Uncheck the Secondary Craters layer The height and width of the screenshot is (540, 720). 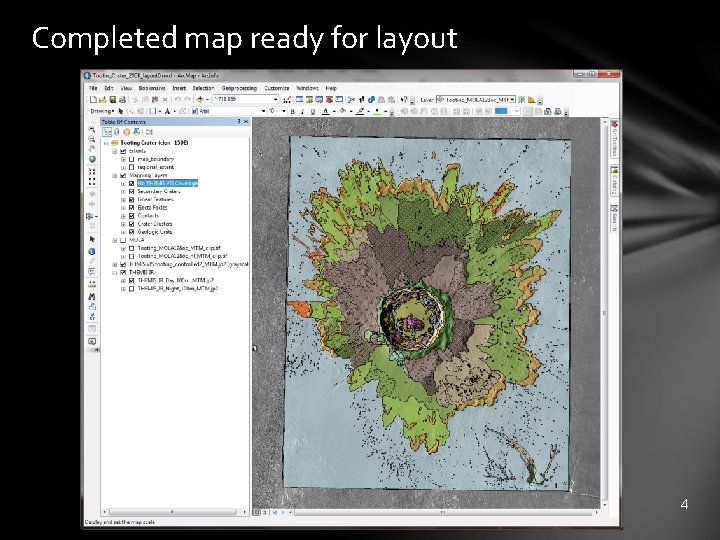(131, 191)
